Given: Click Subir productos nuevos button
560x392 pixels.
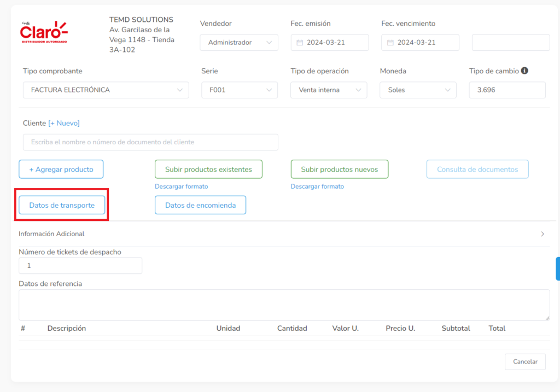Looking at the screenshot, I should pyautogui.click(x=339, y=169).
